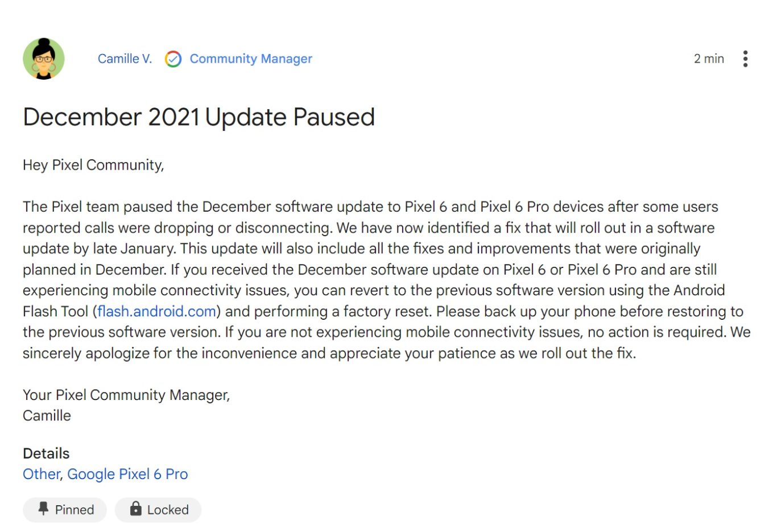Viewport: 777px width, 532px height.
Task: Open Camille V.'s profile avatar
Action: tap(44, 59)
